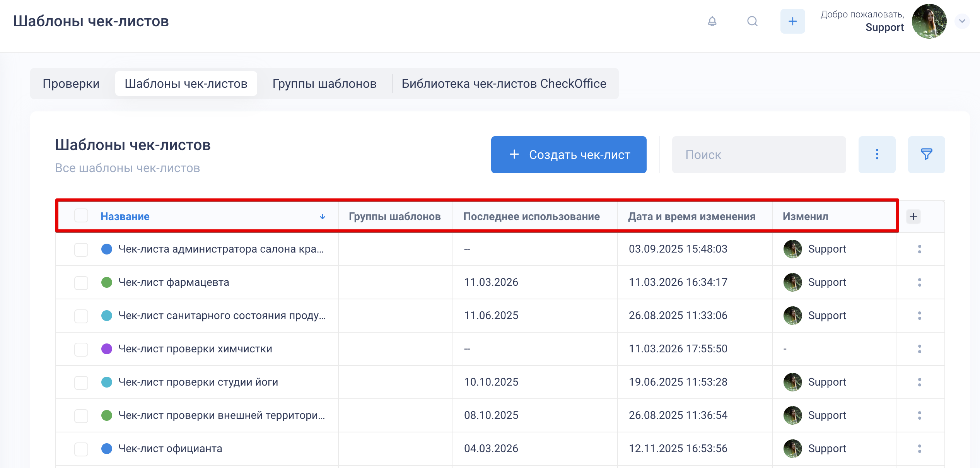Click purple color dot of Чек-лист проверки химчистки
The width and height of the screenshot is (980, 468).
click(x=107, y=349)
